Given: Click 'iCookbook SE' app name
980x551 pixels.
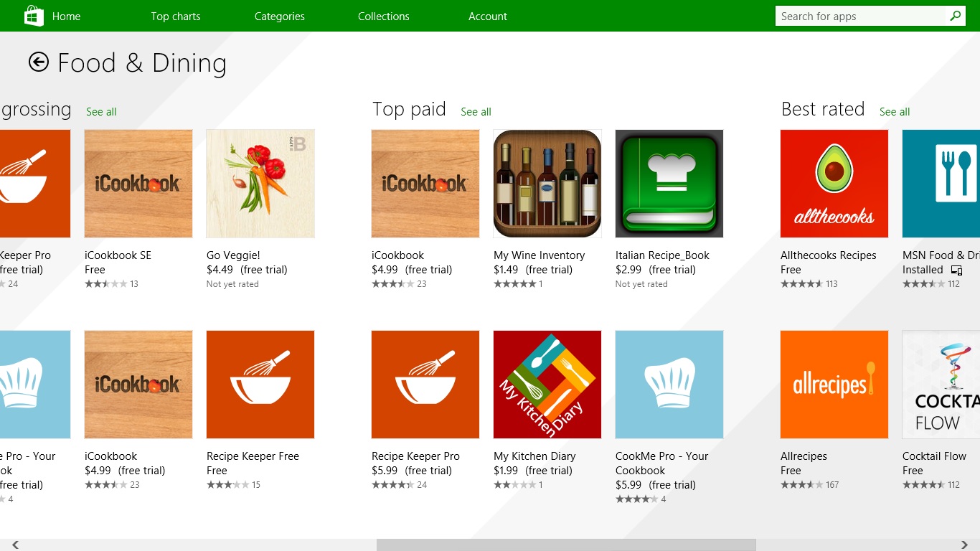Looking at the screenshot, I should point(118,255).
